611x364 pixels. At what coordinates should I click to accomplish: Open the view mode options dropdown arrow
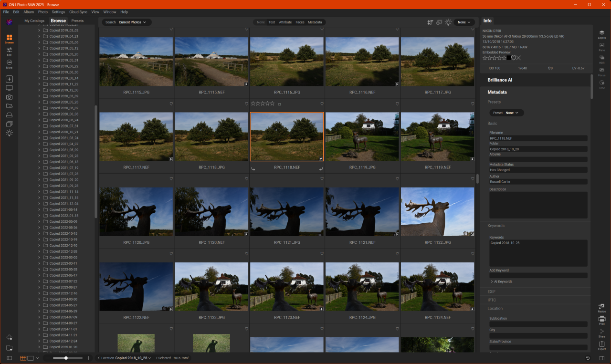(38, 358)
